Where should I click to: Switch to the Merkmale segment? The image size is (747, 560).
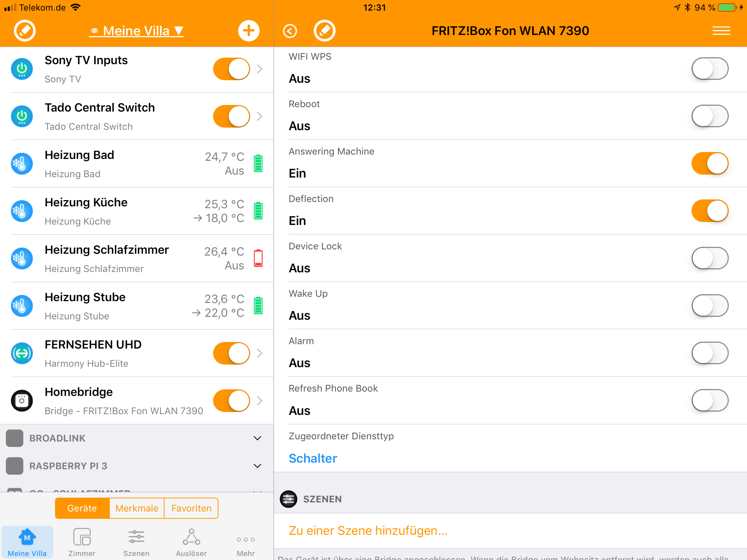[x=137, y=508]
